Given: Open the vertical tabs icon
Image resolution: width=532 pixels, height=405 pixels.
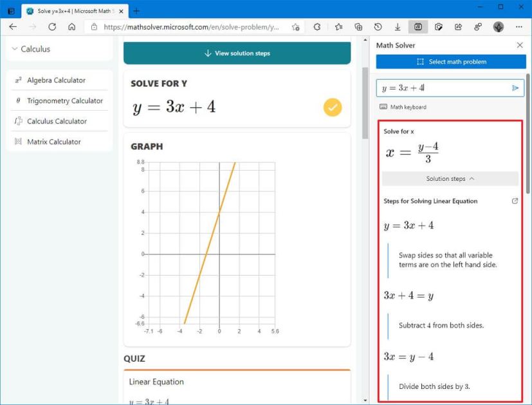Looking at the screenshot, I should click(x=11, y=11).
